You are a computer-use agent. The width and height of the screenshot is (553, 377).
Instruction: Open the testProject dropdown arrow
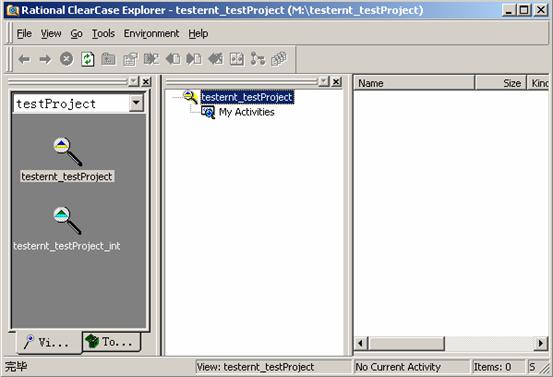coord(136,104)
